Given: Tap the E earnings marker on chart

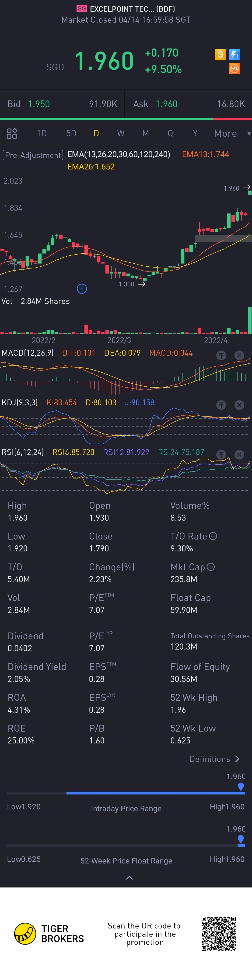Looking at the screenshot, I should tap(82, 289).
